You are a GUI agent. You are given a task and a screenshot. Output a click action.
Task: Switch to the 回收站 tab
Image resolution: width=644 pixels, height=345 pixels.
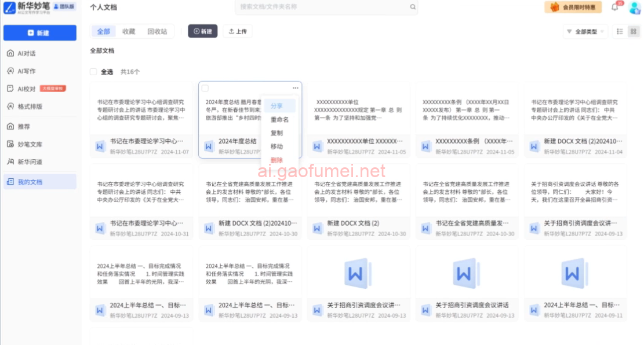pyautogui.click(x=157, y=31)
